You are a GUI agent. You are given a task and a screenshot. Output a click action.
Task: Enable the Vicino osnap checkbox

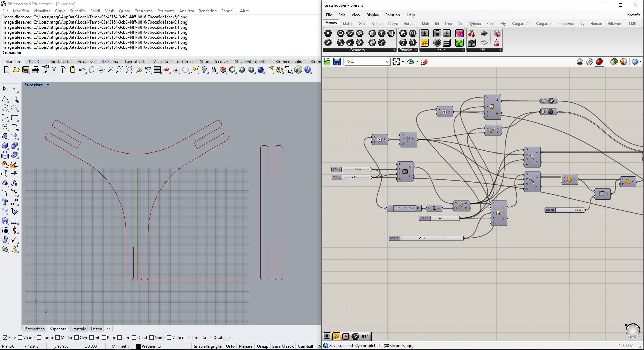pos(20,338)
